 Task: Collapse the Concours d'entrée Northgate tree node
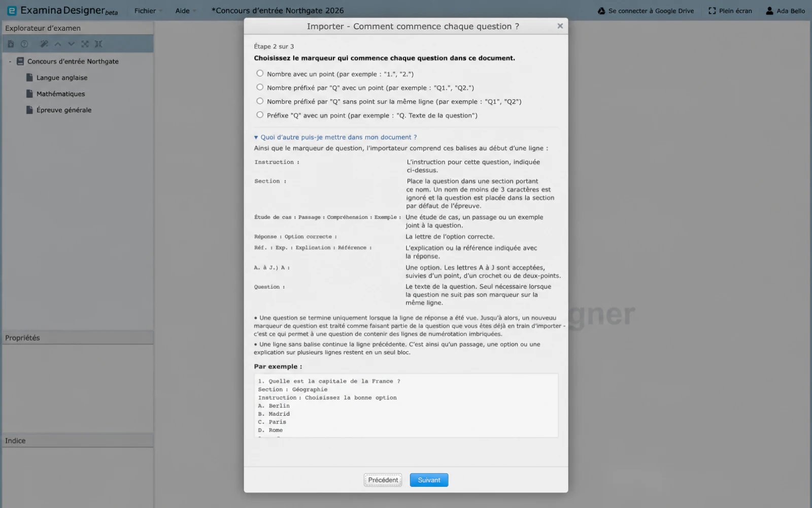tap(10, 61)
